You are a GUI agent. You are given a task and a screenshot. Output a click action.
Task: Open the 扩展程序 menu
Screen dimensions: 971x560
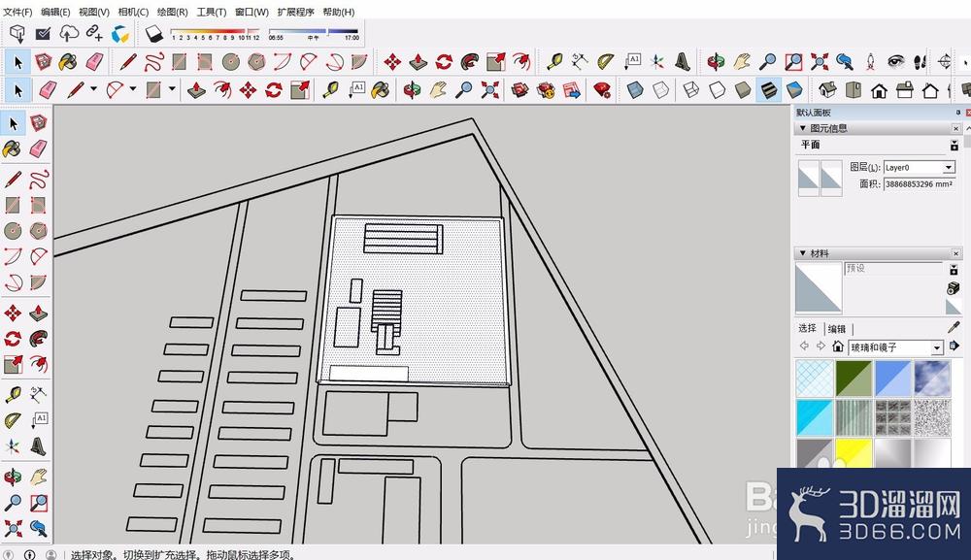[295, 12]
